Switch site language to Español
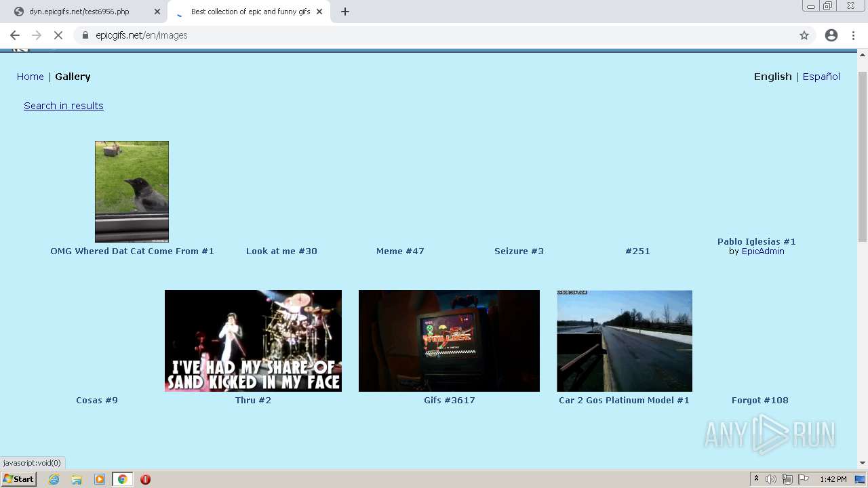The height and width of the screenshot is (488, 868). point(821,77)
